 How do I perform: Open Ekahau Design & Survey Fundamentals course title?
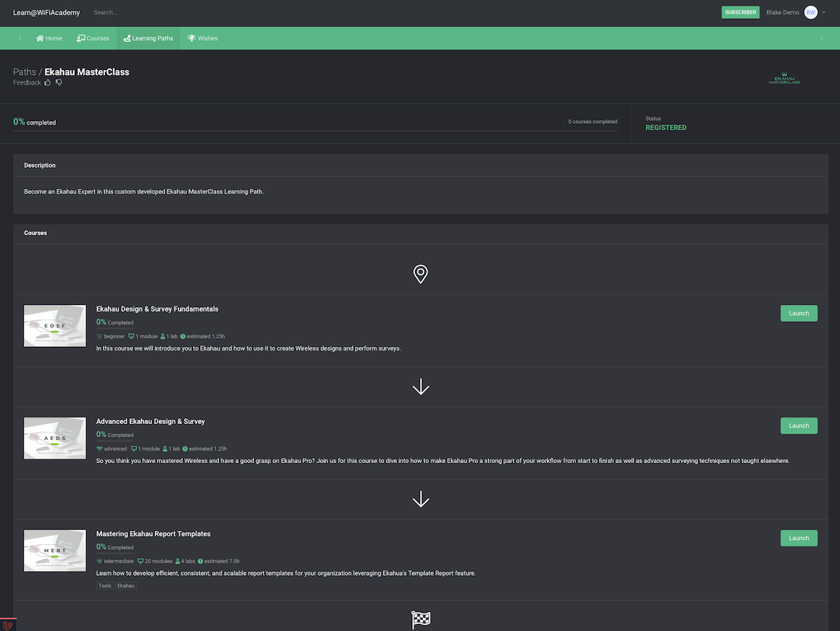coord(157,309)
